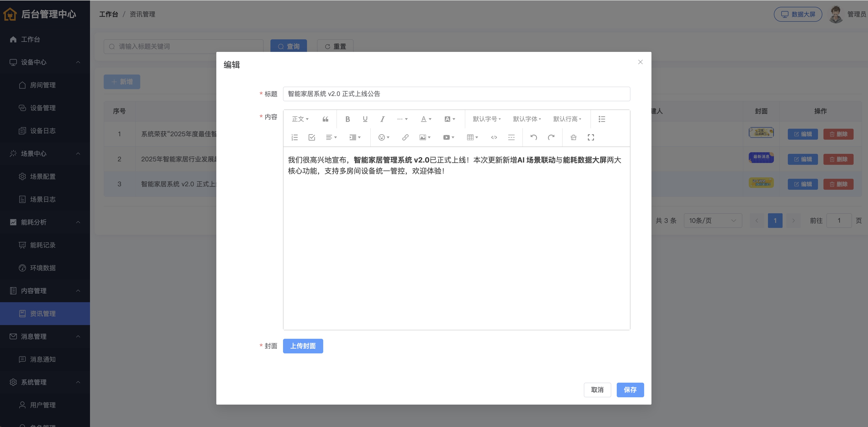This screenshot has width=868, height=427.
Task: Open 能耗记录 menu item
Action: (x=45, y=245)
